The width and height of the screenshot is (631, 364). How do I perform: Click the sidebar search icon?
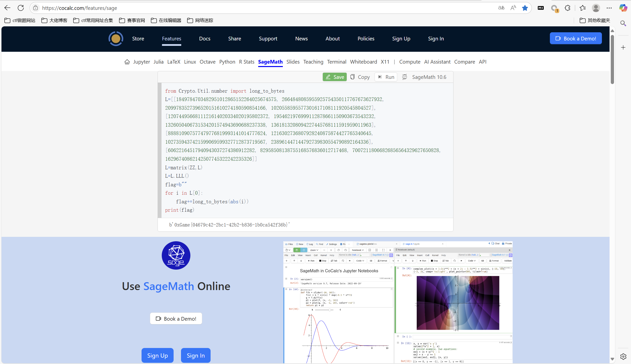(623, 23)
